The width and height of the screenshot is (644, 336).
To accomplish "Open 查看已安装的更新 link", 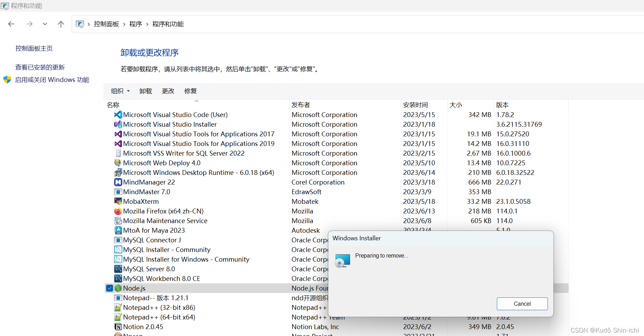I will [40, 67].
